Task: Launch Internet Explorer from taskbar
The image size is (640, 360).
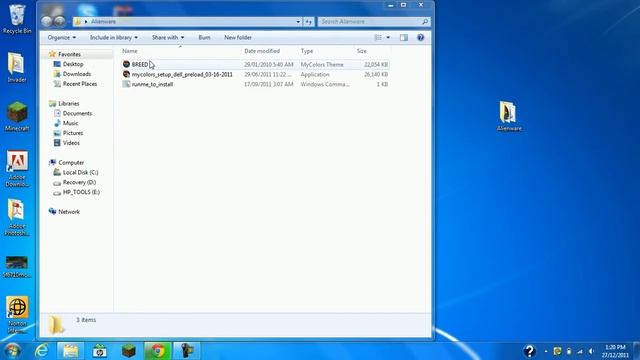Action: 41,351
